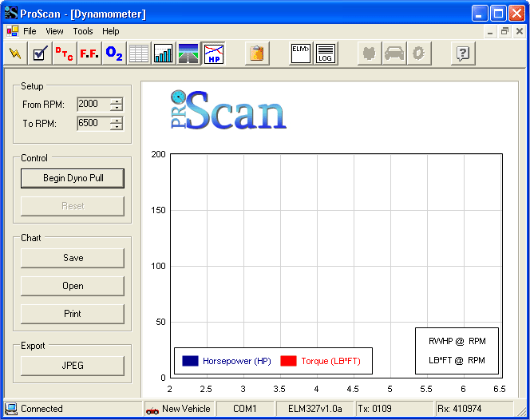Open the Help menu

pos(110,31)
